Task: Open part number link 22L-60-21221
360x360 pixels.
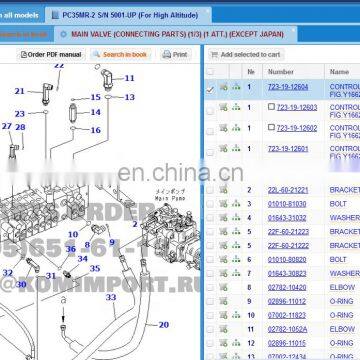Action: pos(288,190)
